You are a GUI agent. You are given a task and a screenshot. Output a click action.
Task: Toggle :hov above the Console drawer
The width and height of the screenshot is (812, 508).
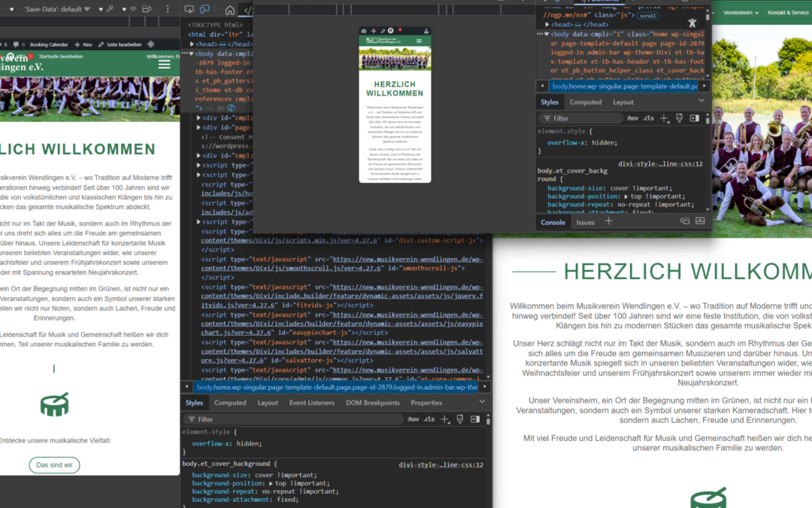click(x=632, y=118)
